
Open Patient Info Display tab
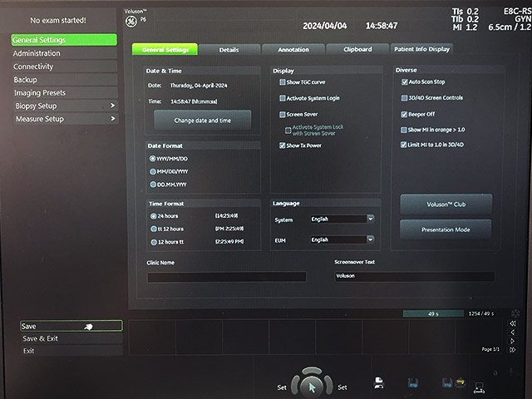pos(421,49)
